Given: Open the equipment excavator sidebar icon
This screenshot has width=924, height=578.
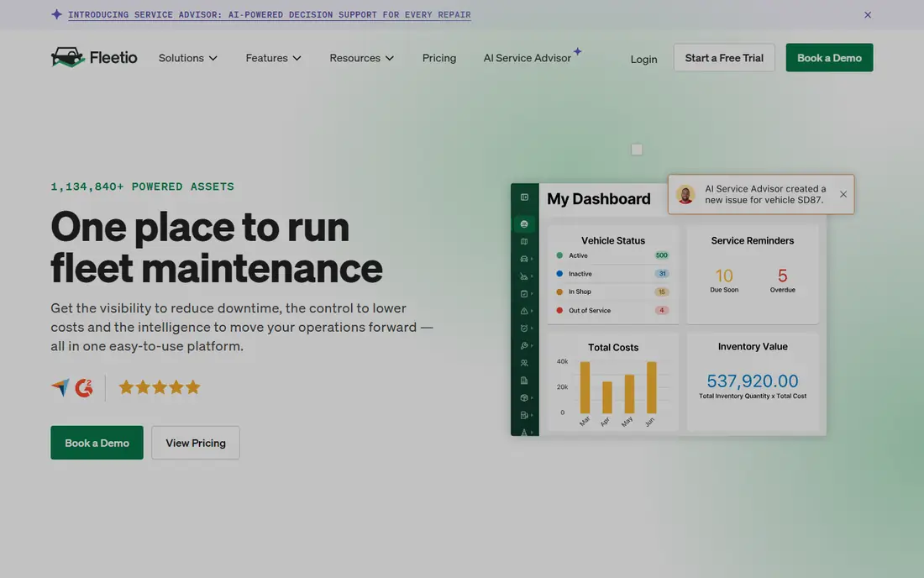Looking at the screenshot, I should [x=523, y=276].
